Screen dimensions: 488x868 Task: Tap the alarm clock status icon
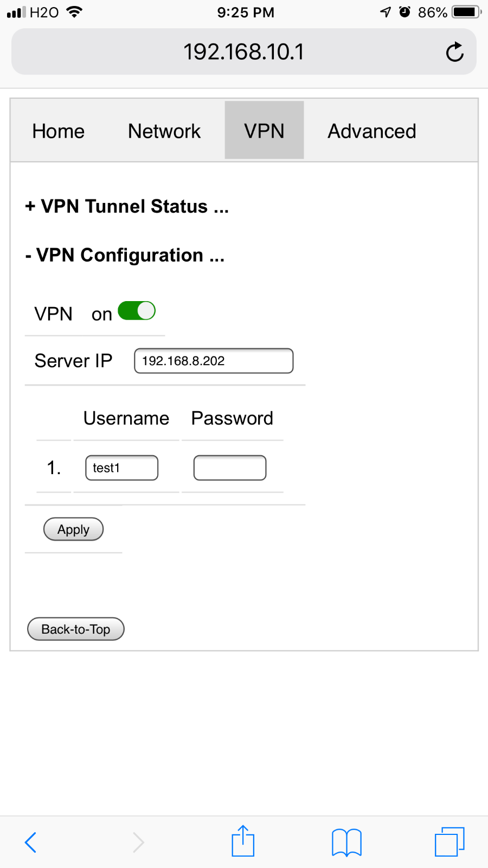[404, 12]
